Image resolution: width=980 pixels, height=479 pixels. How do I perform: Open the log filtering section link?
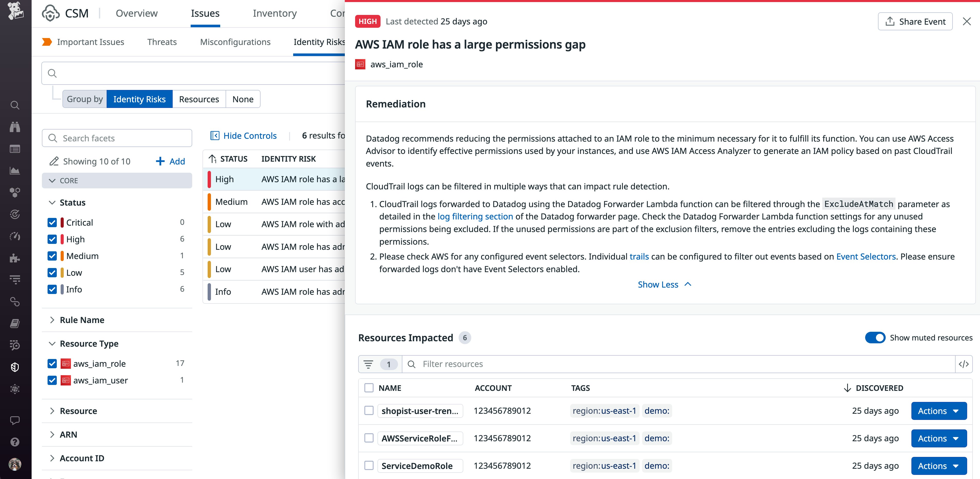pyautogui.click(x=475, y=216)
